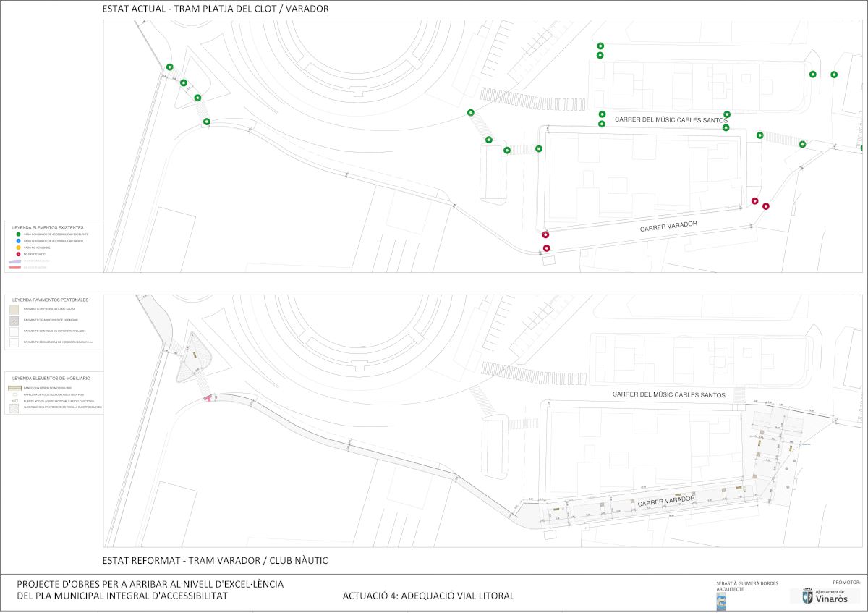Click 'ACTUACIÓ 4: ADEQUACIÓ VIAL LITORAL' title

click(x=428, y=596)
